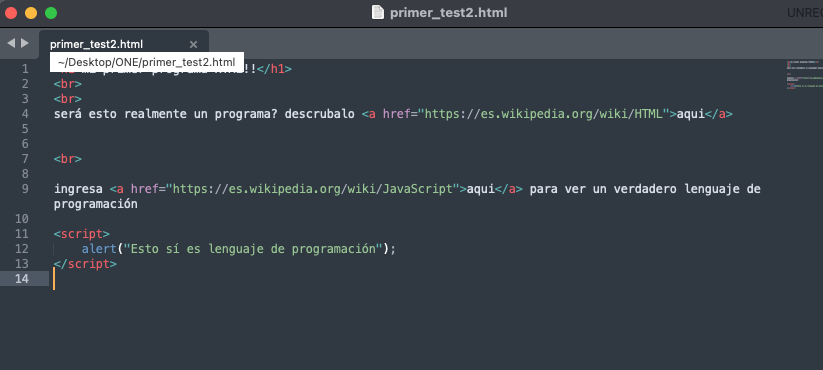Click the Wikipedia HTML URL string
This screenshot has height=370, width=823.
[543, 114]
